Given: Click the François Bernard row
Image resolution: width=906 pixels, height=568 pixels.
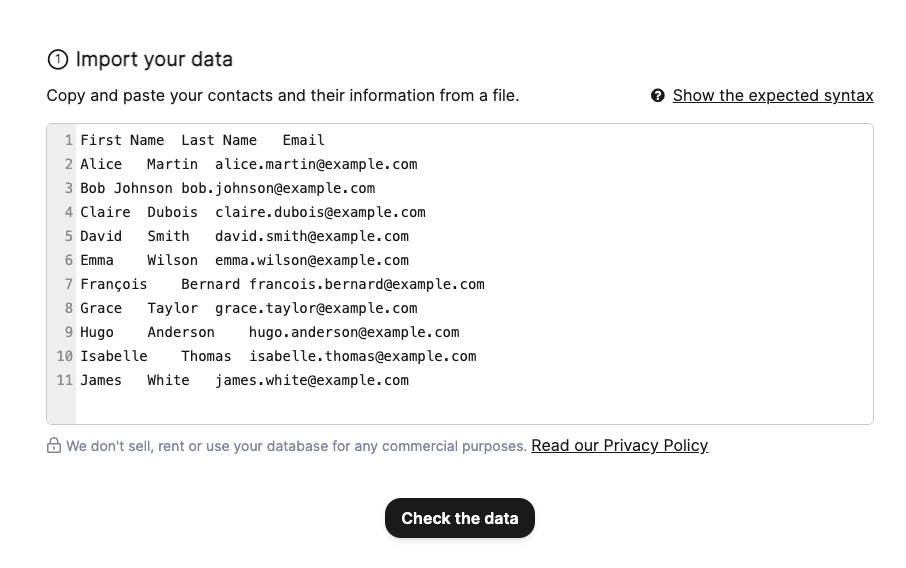Looking at the screenshot, I should coord(282,284).
